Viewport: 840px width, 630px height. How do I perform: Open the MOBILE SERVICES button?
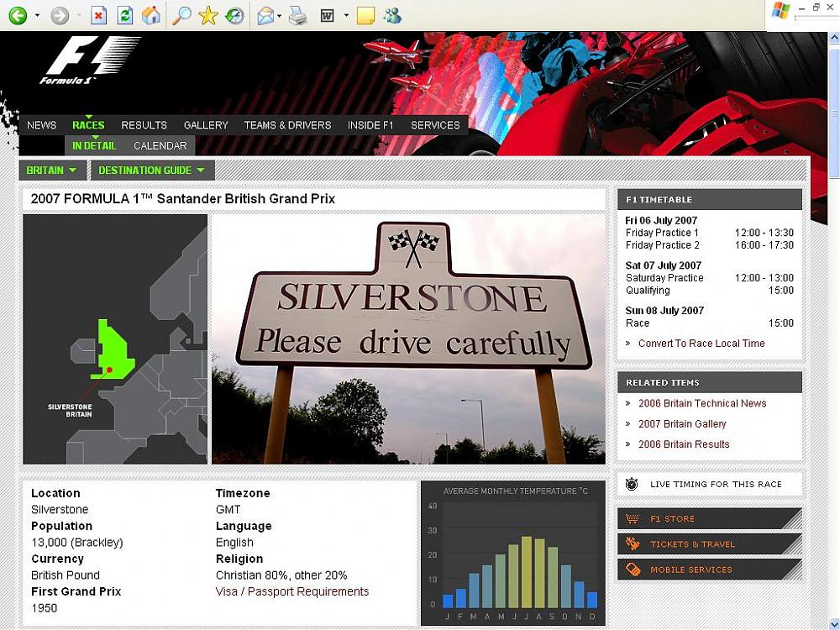[710, 570]
